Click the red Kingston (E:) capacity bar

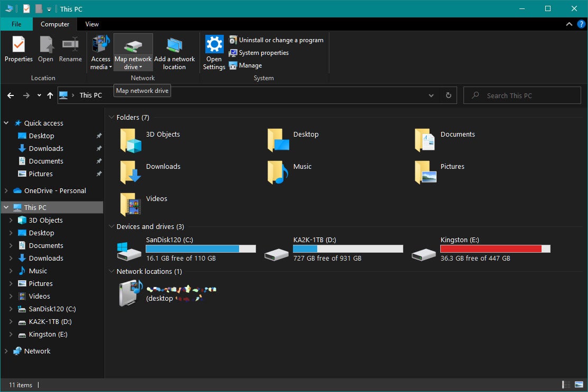(496, 249)
